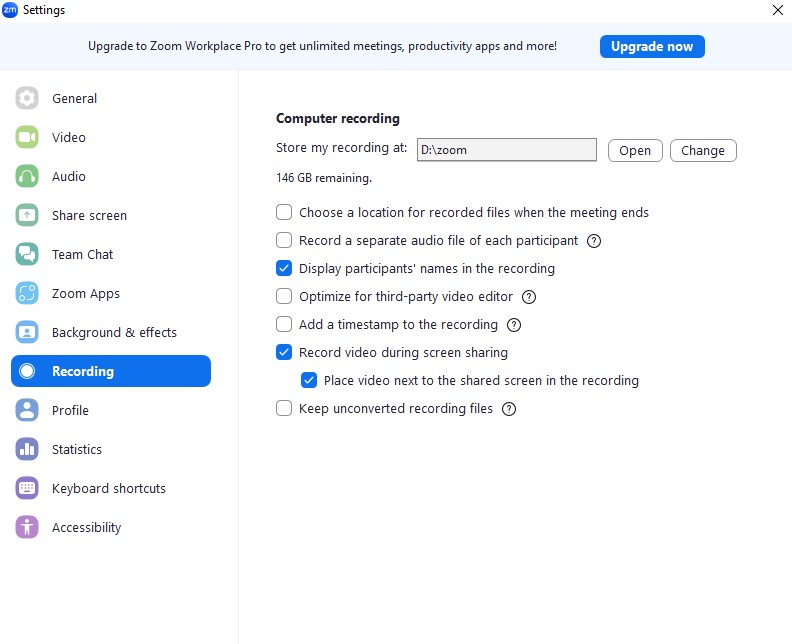Click the recording path field
The width and height of the screenshot is (792, 644).
pyautogui.click(x=506, y=150)
